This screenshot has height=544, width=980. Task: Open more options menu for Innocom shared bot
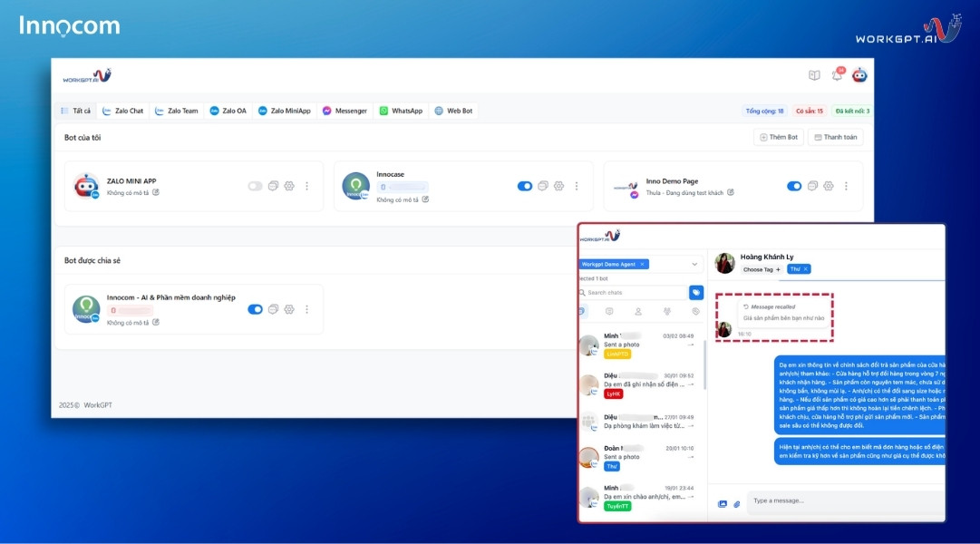pos(307,309)
